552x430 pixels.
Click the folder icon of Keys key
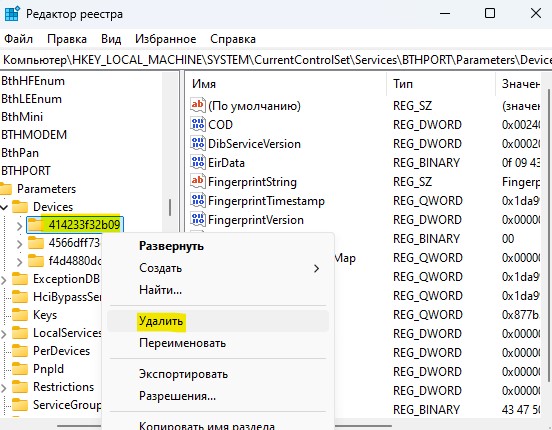(x=20, y=315)
